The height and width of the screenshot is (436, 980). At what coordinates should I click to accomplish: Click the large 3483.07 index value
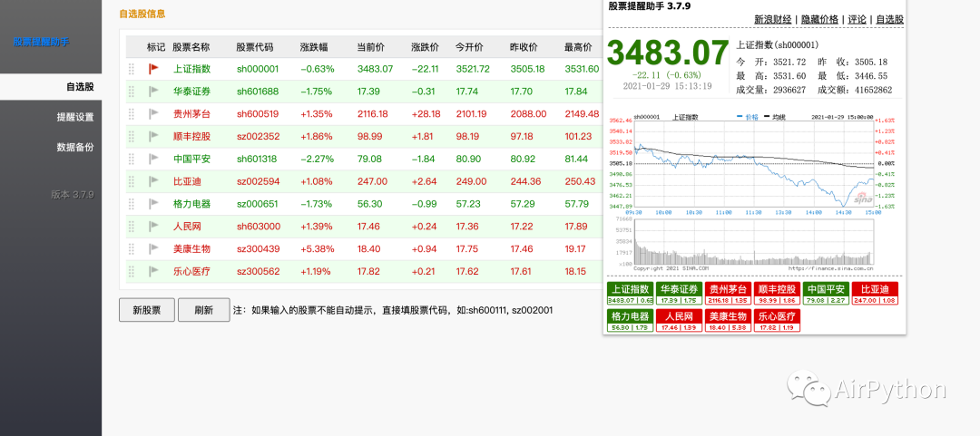click(668, 53)
